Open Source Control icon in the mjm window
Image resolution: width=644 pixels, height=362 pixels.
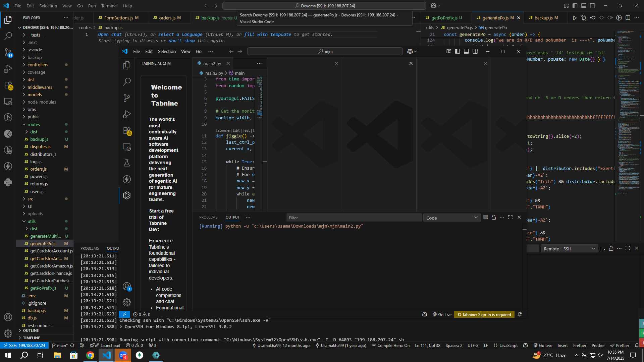click(x=127, y=98)
